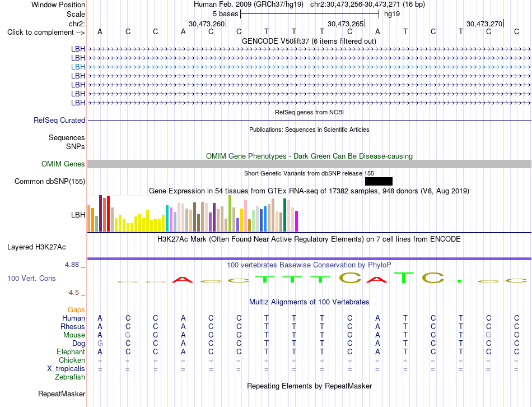Click the magenta last bar in GTEx chart
532x407 pixels.
click(297, 221)
